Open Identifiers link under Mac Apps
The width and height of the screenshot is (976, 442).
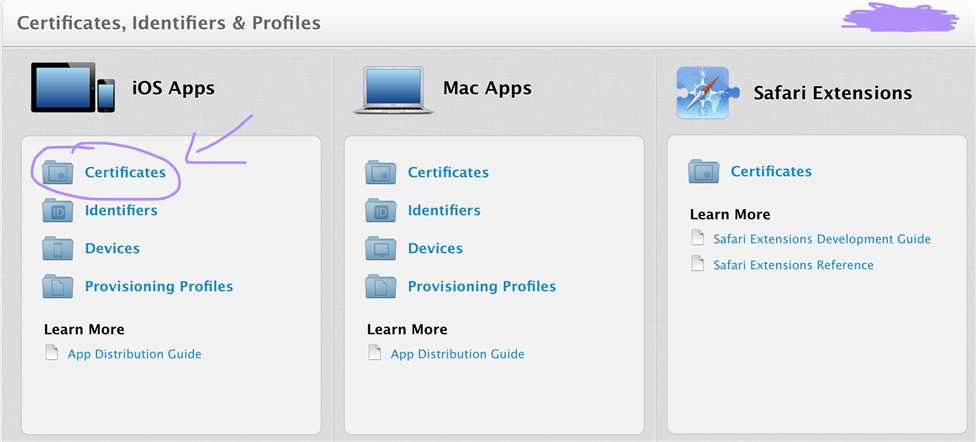[x=444, y=210]
